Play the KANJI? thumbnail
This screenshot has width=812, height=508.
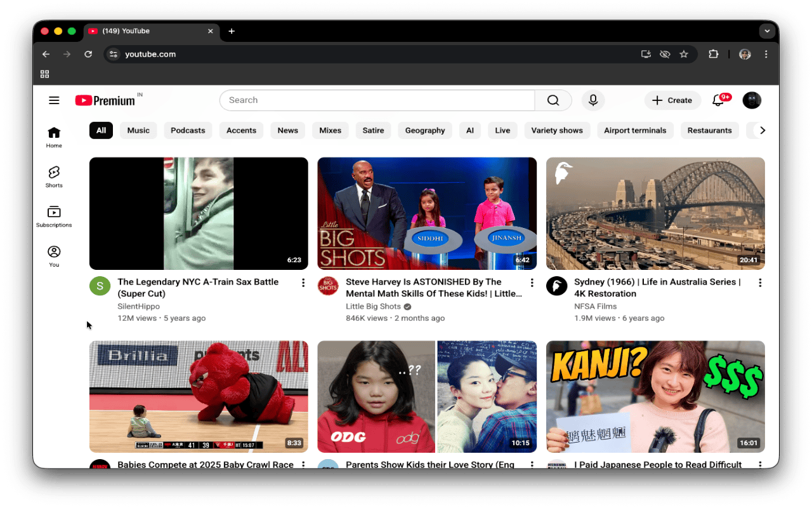click(x=655, y=397)
